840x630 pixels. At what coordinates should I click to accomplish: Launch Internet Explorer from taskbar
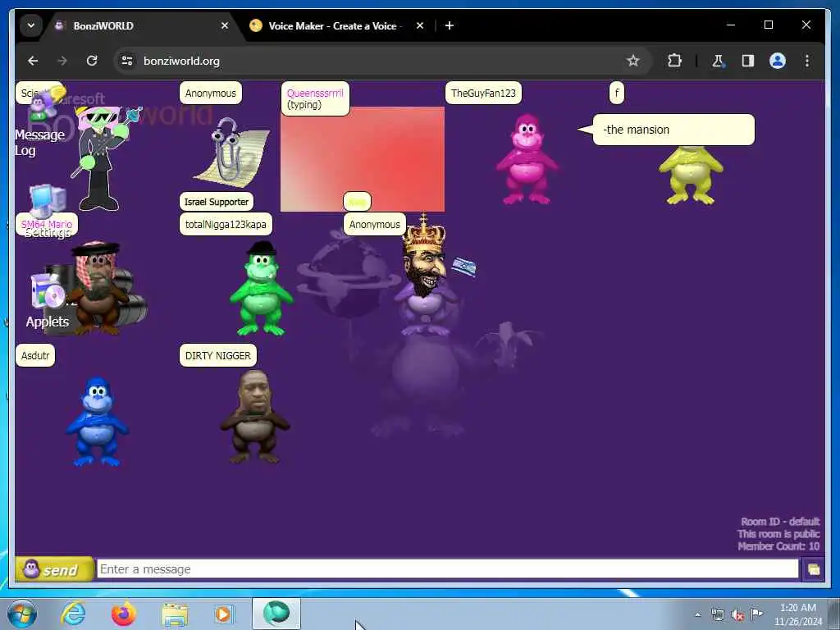[x=73, y=614]
